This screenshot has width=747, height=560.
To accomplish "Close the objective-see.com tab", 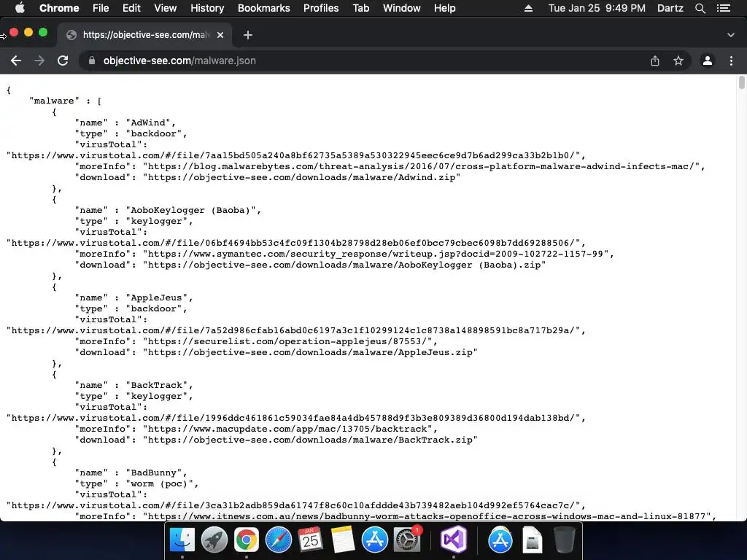I will coord(220,35).
